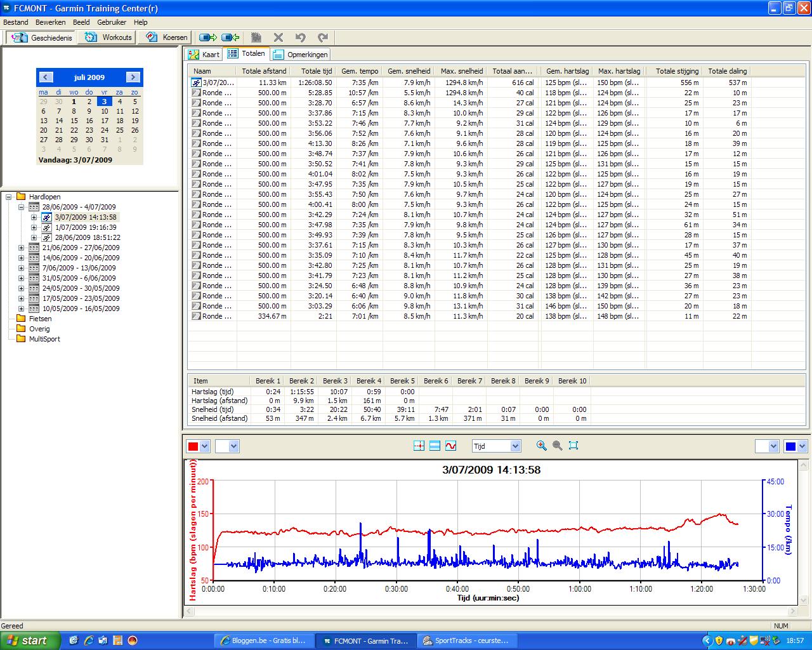812x650 pixels.
Task: Sort by Max. hartslag column header
Action: 619,71
